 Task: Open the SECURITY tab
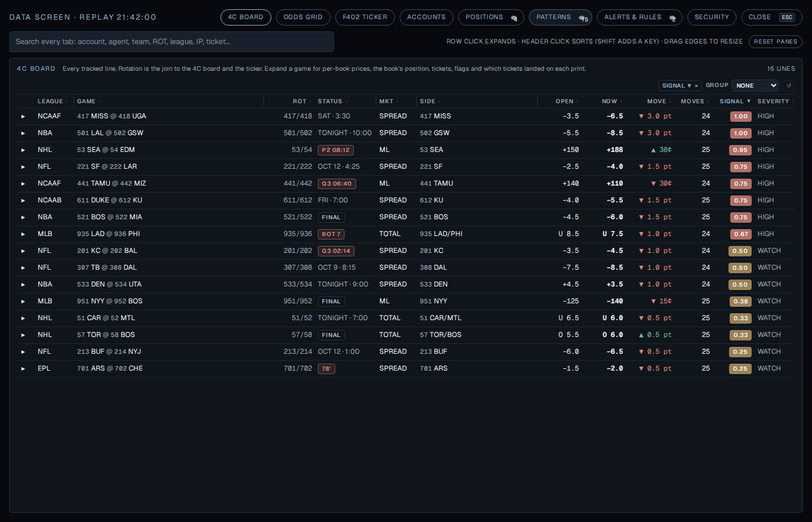point(712,17)
